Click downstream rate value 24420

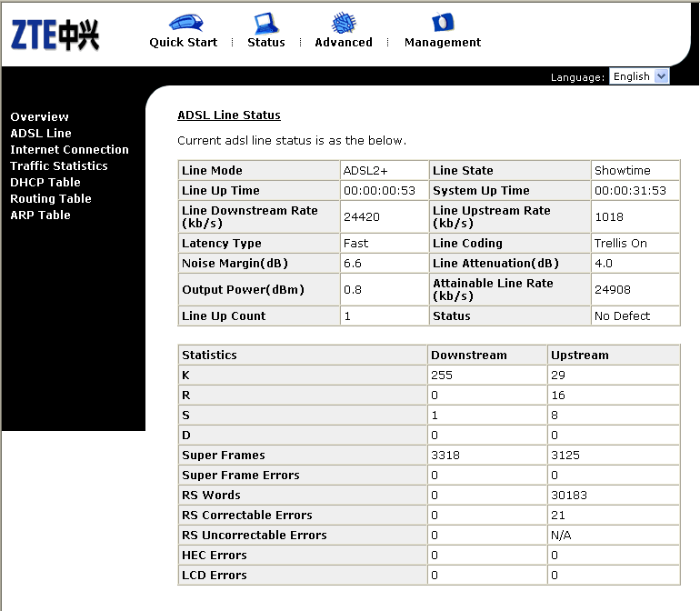tap(362, 217)
